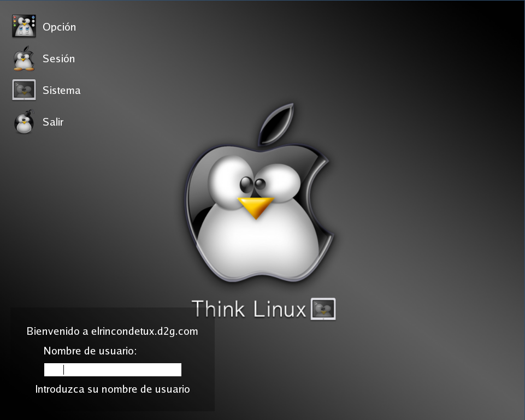
Task: Click the Salir penguin bomb icon
Action: [x=24, y=121]
